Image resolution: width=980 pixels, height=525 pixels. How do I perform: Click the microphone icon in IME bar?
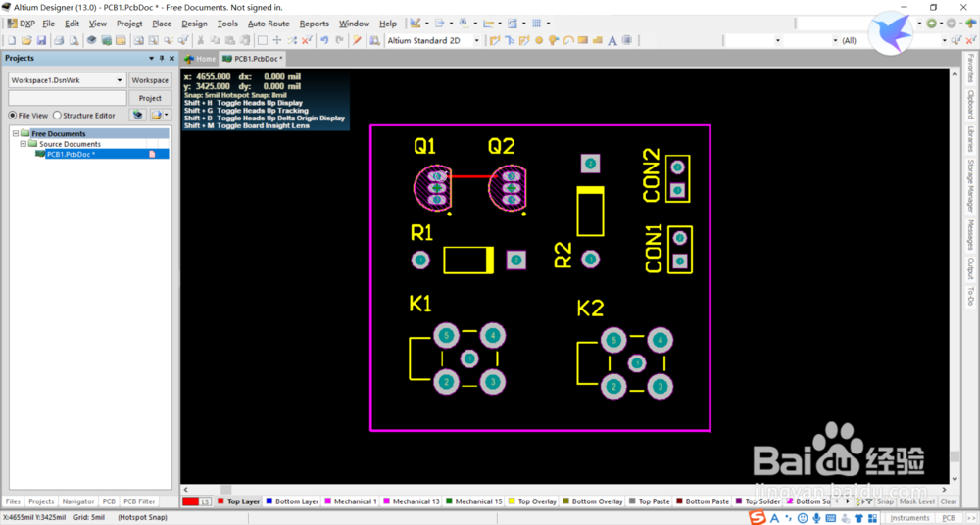tap(816, 517)
